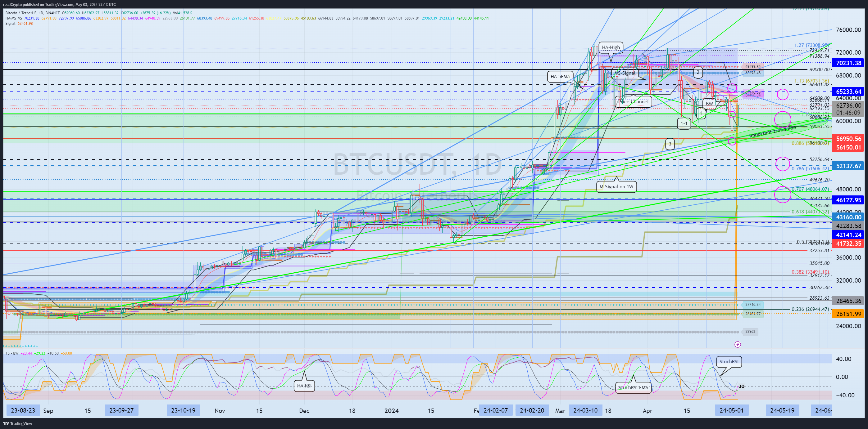Click the HA-MS_VS indicator legend name
The width and height of the screenshot is (868, 429).
point(14,18)
